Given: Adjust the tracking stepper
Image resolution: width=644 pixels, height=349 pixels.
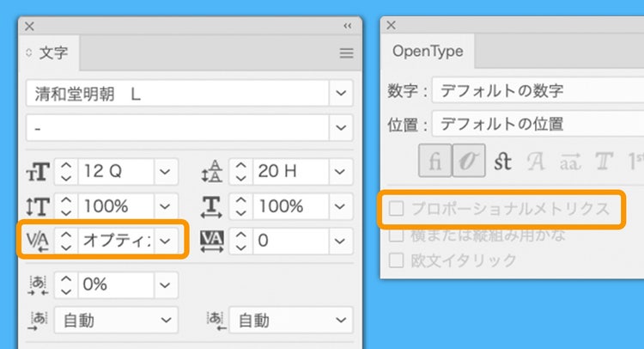Looking at the screenshot, I should coord(241,241).
